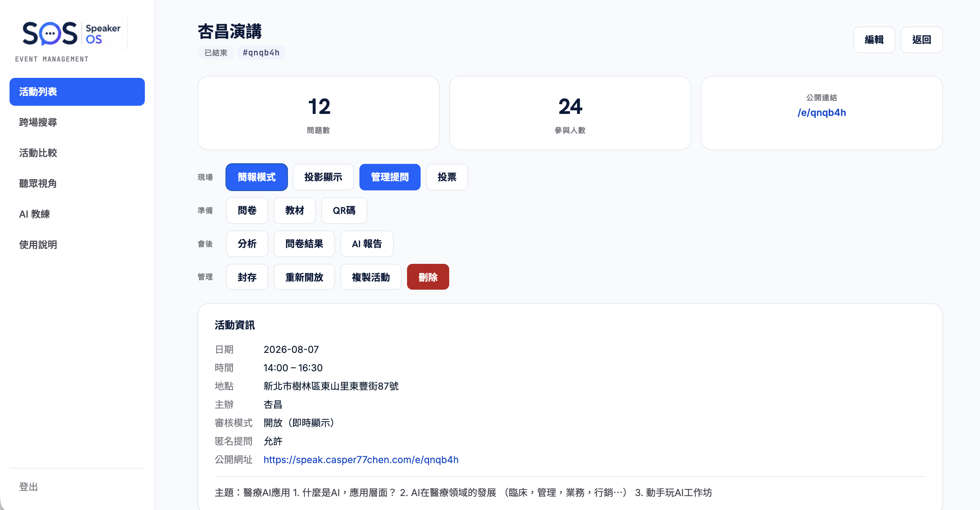Click the 參與人數 card showing 24
Viewport: 980px width, 510px height.
tap(570, 113)
